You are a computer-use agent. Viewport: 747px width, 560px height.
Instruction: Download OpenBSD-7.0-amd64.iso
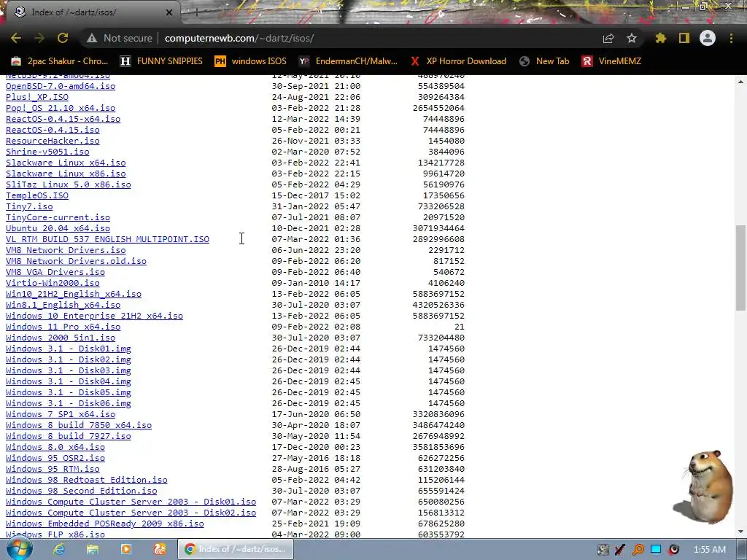coord(61,86)
